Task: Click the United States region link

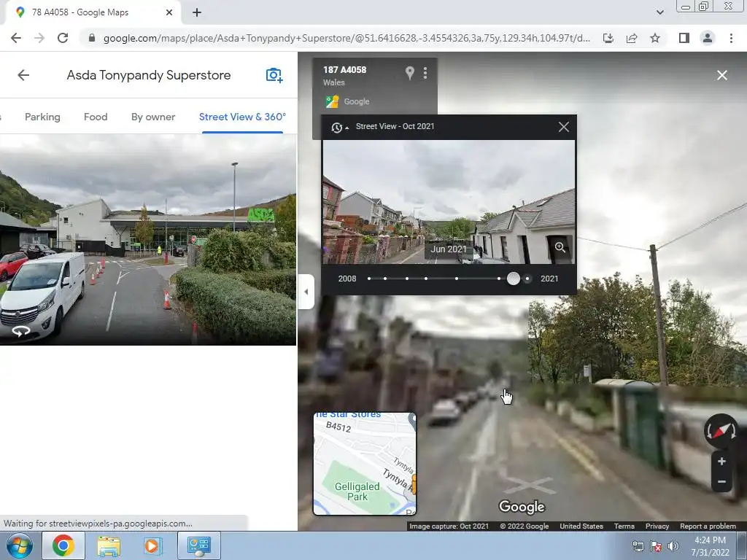Action: pyautogui.click(x=581, y=526)
